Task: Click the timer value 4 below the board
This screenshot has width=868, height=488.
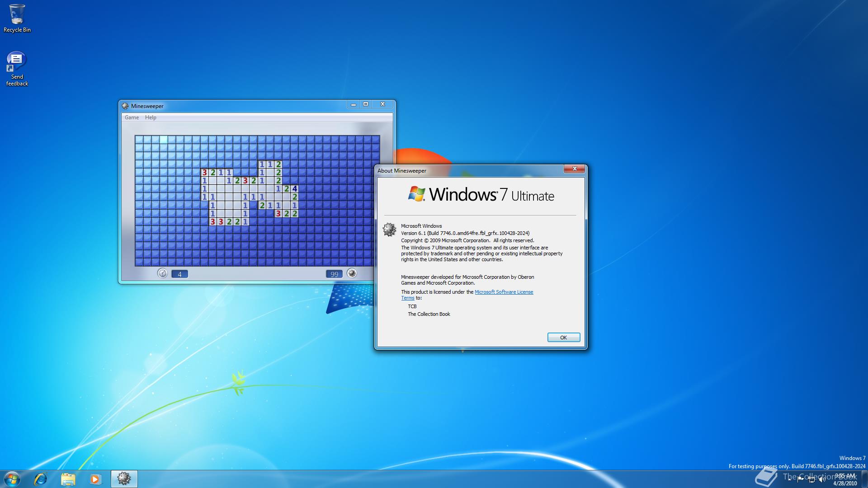Action: click(x=179, y=274)
